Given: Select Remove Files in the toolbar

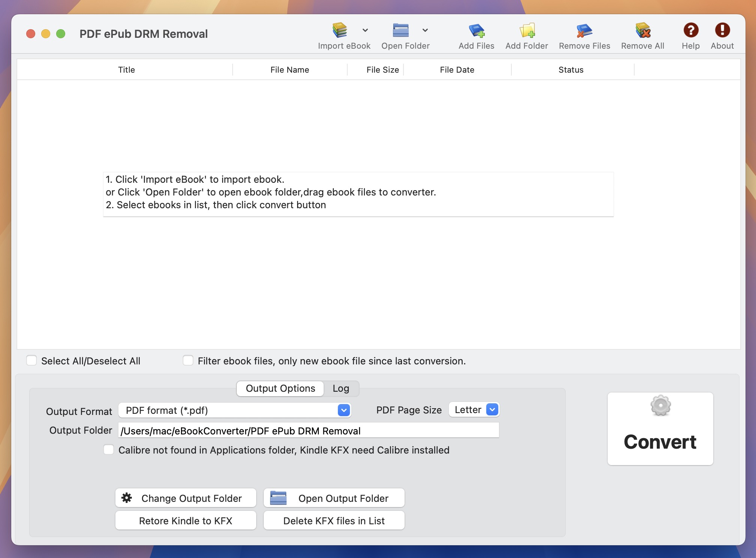Looking at the screenshot, I should (584, 31).
